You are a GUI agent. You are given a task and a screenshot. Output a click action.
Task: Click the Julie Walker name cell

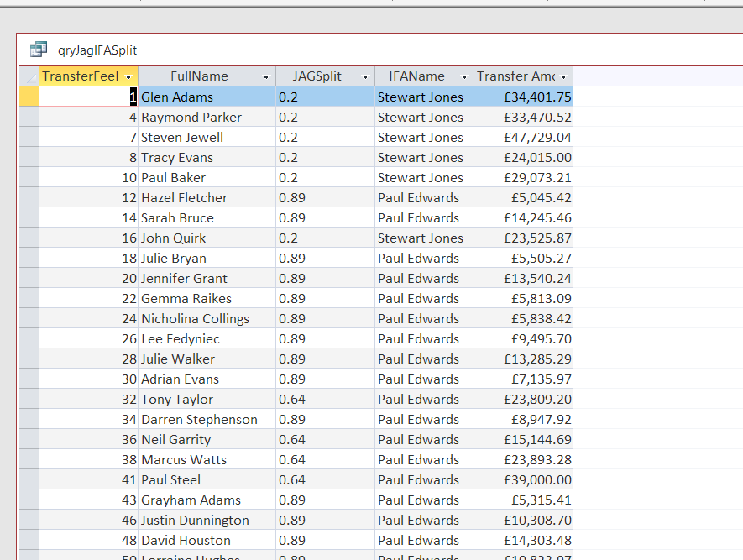[207, 359]
